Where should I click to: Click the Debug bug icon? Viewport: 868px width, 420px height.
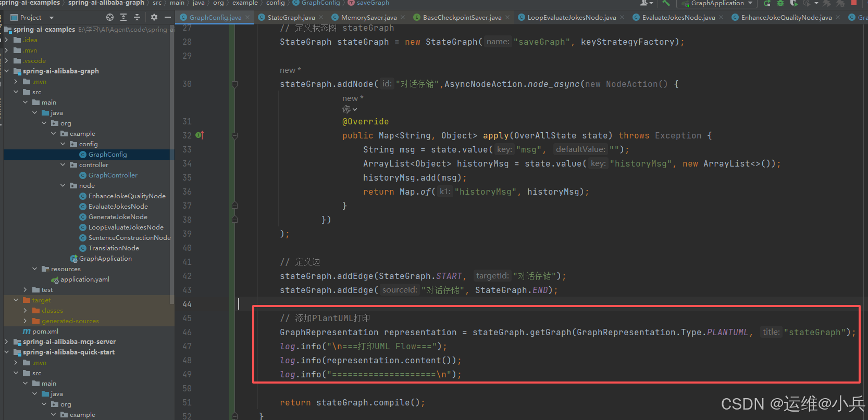(x=780, y=3)
